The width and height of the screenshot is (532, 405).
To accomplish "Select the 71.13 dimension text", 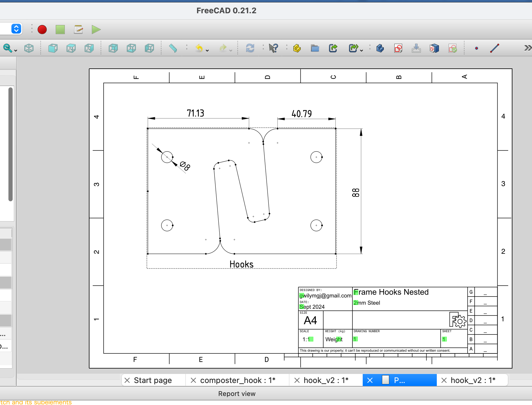I will 196,113.
